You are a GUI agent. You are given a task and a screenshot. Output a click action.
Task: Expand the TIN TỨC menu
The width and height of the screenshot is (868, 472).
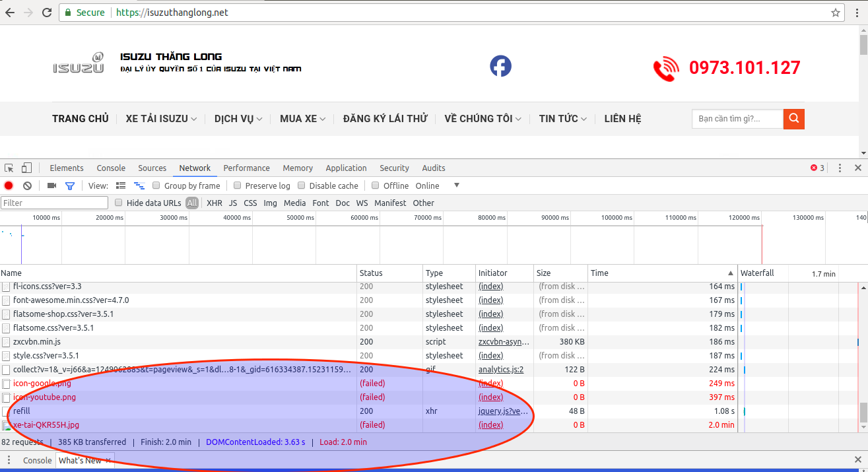coord(563,119)
